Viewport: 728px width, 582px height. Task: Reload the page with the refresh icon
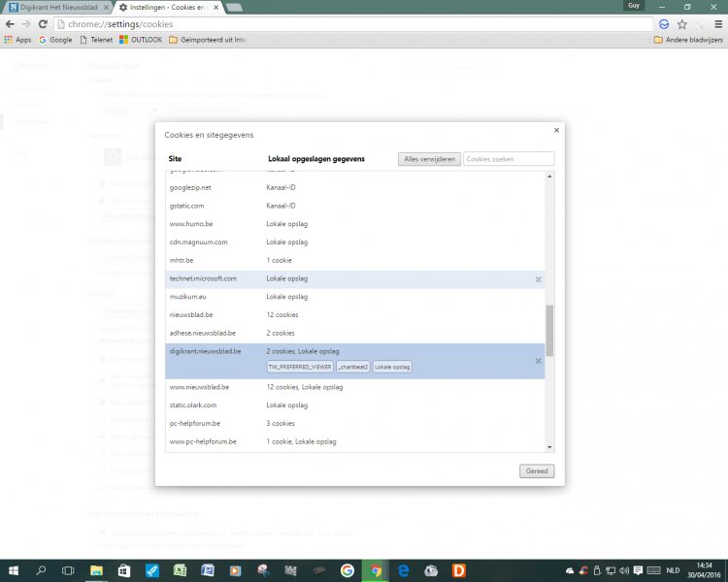click(x=43, y=24)
